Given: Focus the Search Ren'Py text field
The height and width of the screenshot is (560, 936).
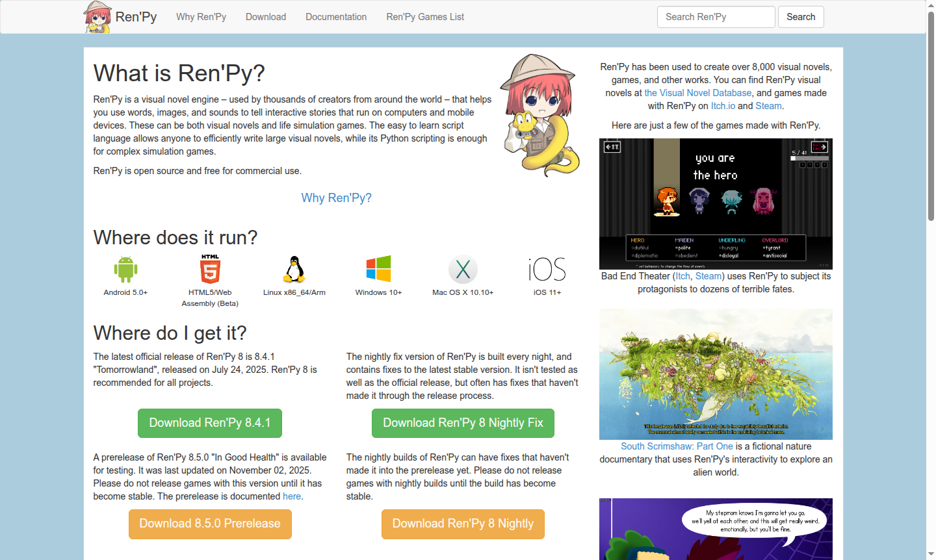Looking at the screenshot, I should (x=716, y=17).
